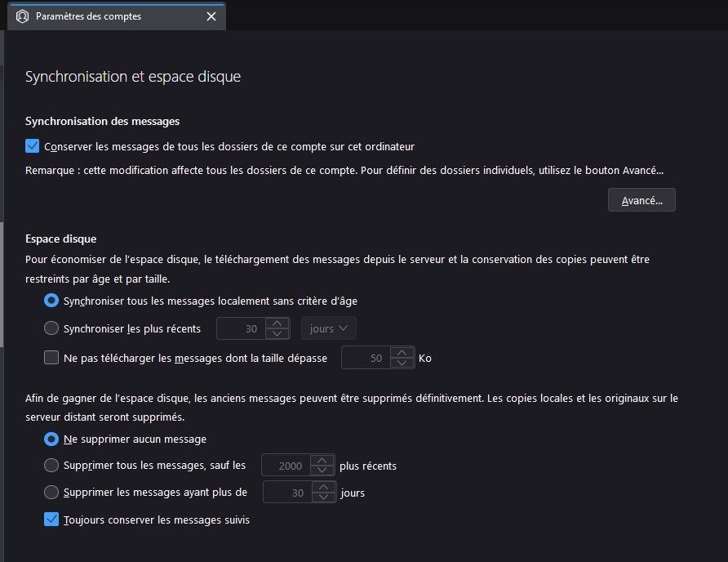Increase the 2000 plus récents count

tap(323, 461)
